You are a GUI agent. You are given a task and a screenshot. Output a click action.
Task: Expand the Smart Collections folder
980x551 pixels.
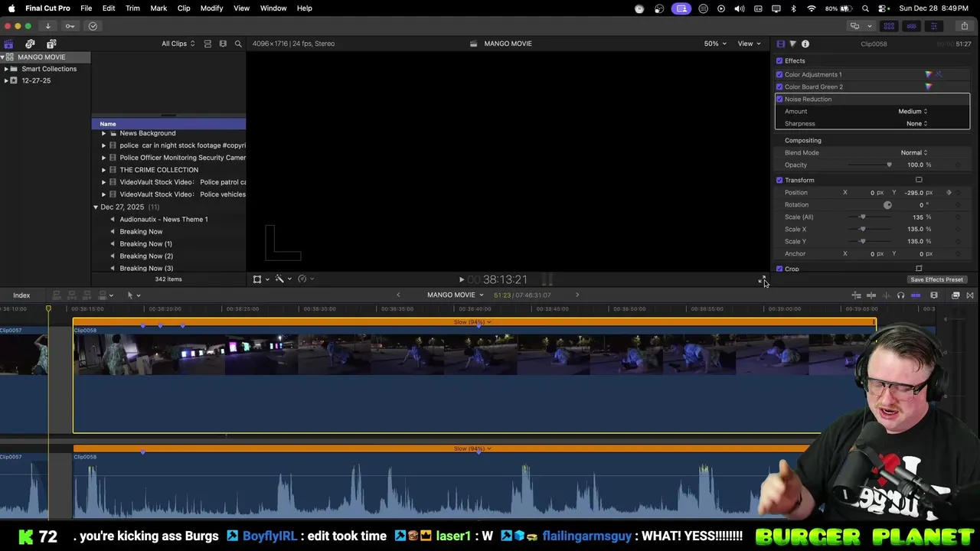[x=6, y=69]
